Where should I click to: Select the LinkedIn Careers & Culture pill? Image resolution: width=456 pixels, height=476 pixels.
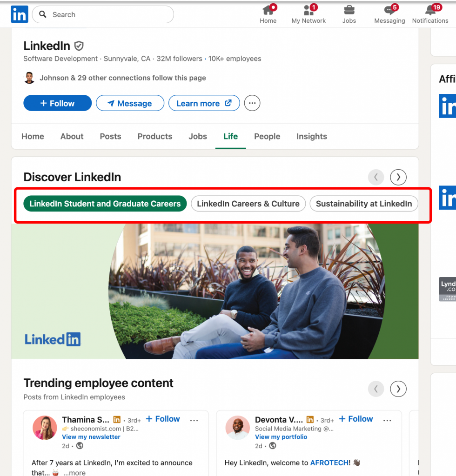click(x=248, y=204)
